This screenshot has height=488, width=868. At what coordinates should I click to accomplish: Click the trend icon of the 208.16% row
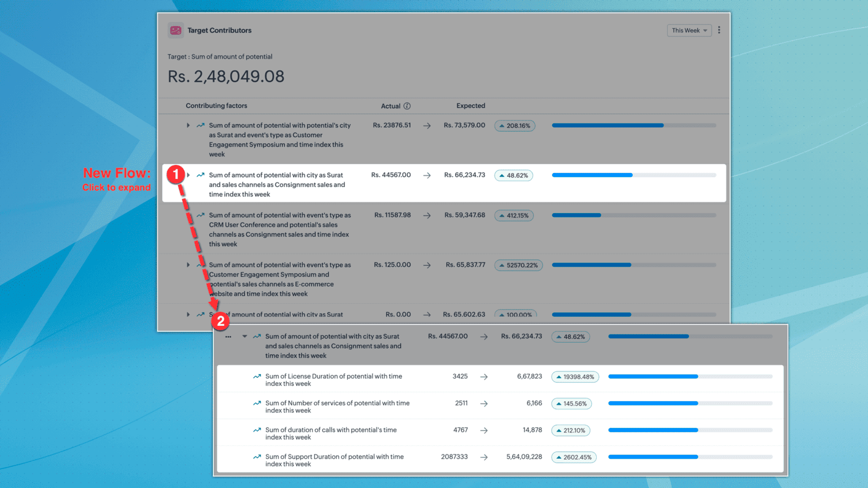coord(201,125)
